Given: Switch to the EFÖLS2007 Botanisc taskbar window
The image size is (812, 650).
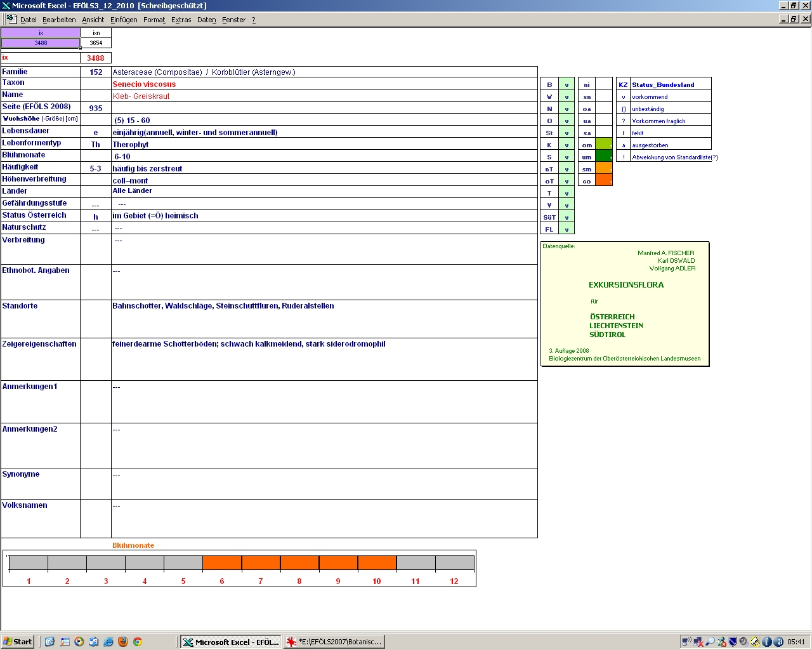Looking at the screenshot, I should point(334,642).
